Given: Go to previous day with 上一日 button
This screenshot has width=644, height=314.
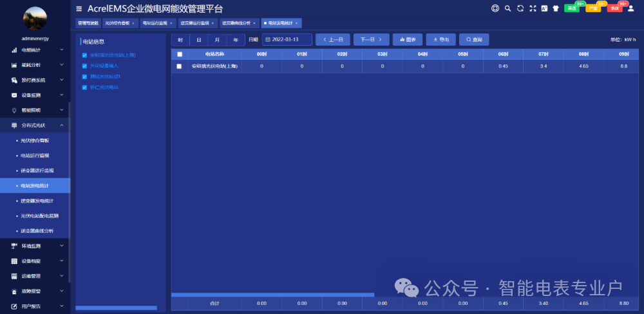Looking at the screenshot, I should click(x=333, y=40).
